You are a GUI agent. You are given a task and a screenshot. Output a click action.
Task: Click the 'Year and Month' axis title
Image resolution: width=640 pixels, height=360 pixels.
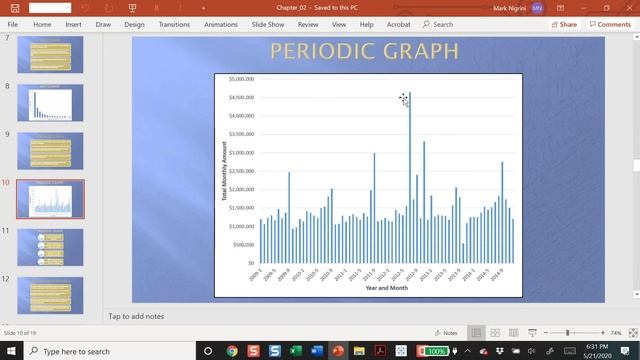point(387,288)
